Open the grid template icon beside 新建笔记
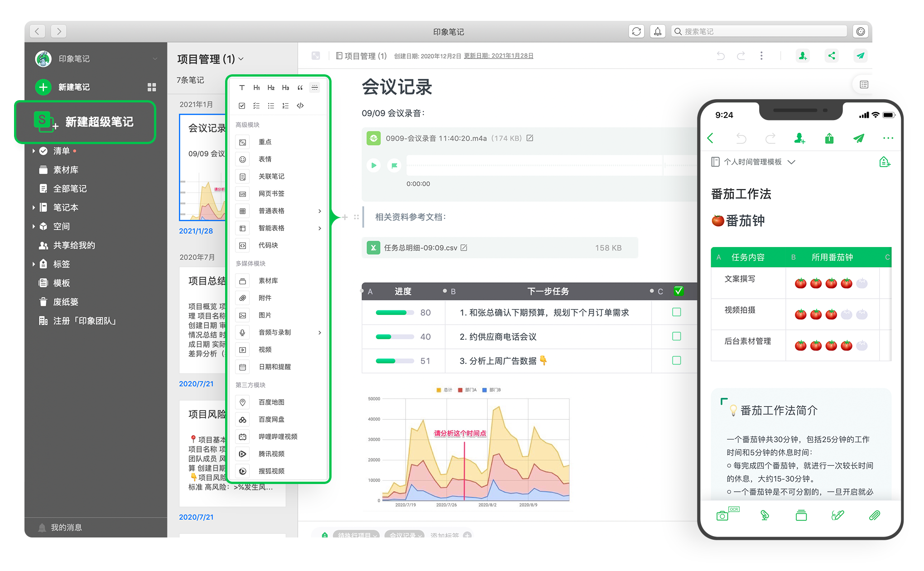924x571 pixels. tap(152, 87)
